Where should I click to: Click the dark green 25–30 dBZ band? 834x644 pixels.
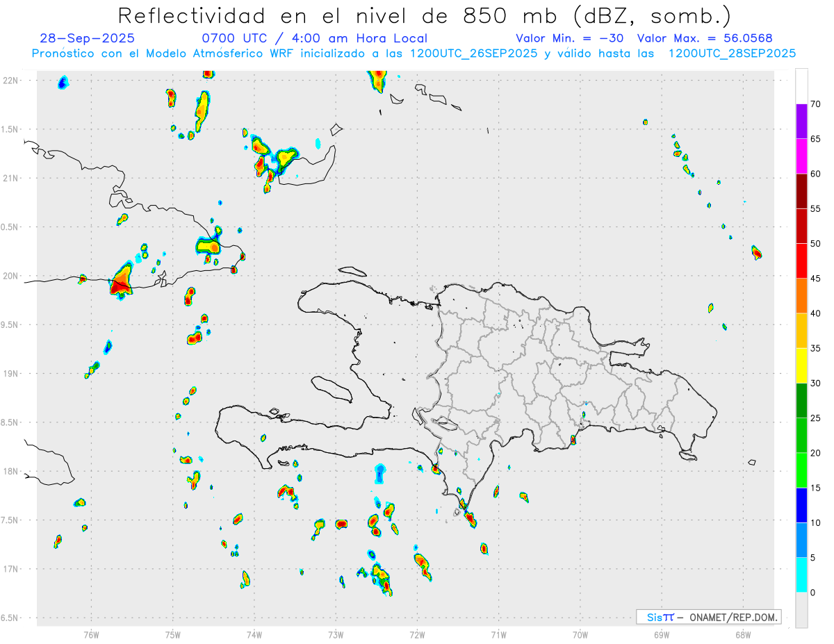coord(801,401)
